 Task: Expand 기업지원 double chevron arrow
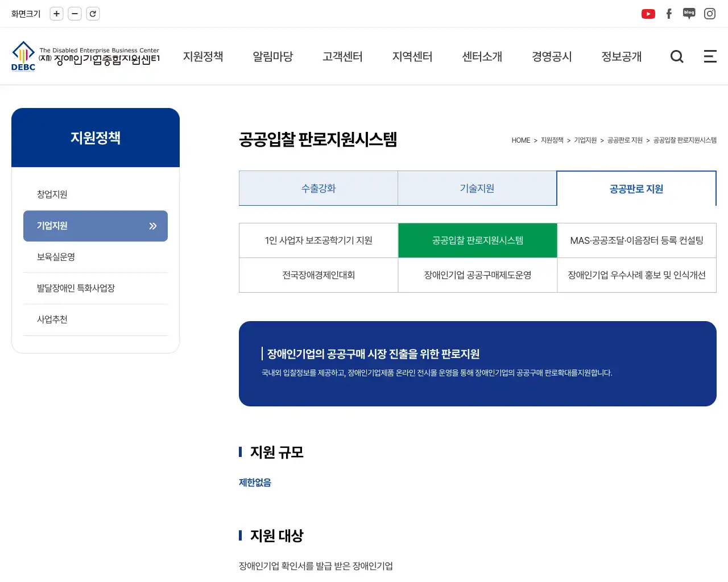(x=152, y=226)
